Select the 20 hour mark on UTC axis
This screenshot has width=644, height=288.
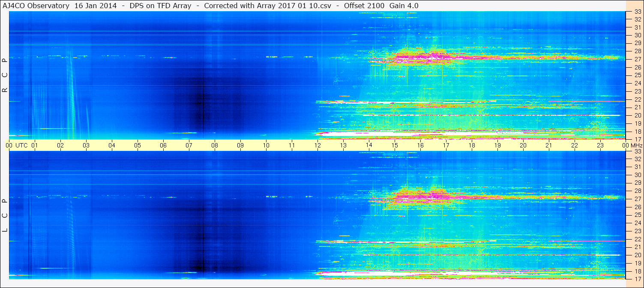(523, 145)
